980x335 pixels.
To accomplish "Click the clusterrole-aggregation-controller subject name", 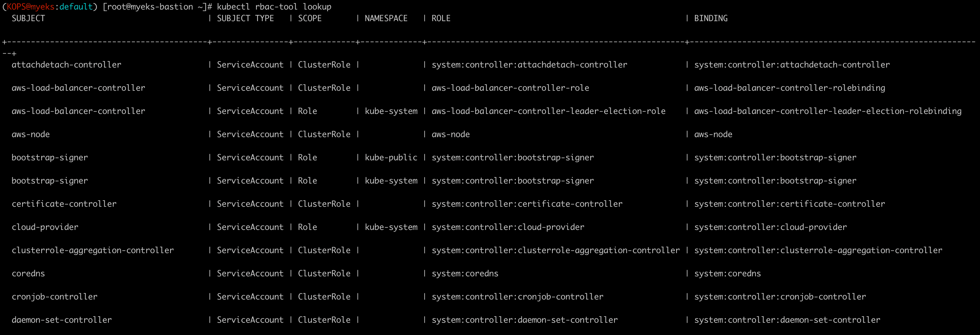I will [x=92, y=250].
